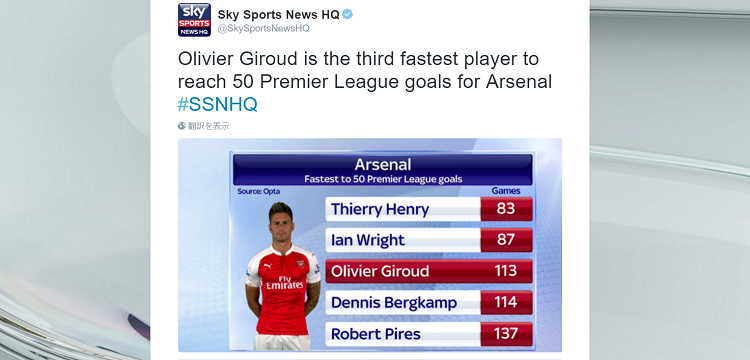Click the tweet text about Olivier Giroud

tap(365, 70)
